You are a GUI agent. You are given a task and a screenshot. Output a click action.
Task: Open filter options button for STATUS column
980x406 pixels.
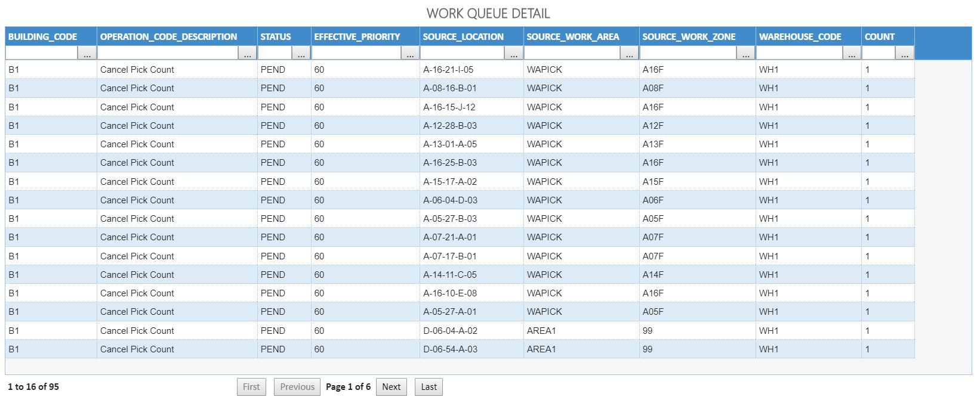(301, 54)
